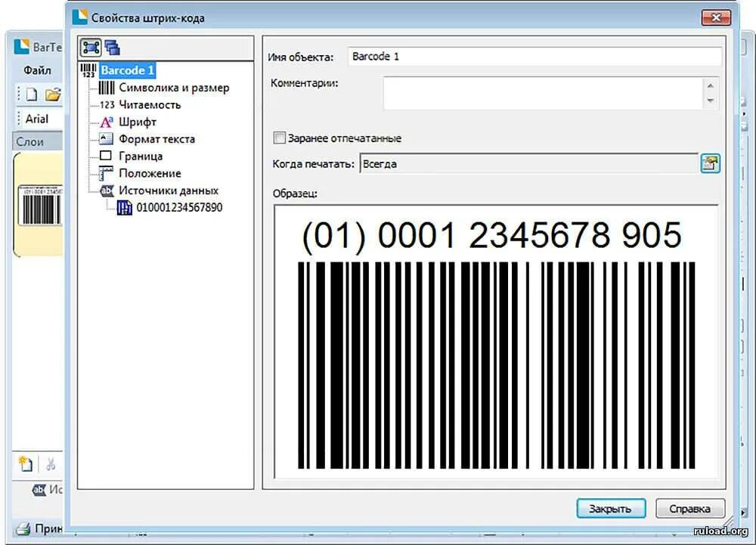The image size is (756, 545).
Task: Open the Формат текста section
Action: click(x=156, y=139)
